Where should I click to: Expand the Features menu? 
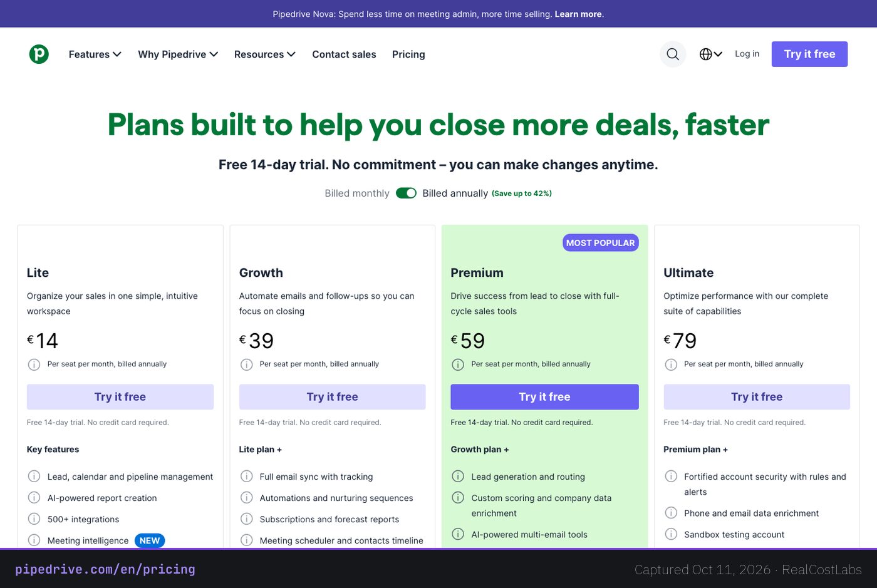coord(95,54)
